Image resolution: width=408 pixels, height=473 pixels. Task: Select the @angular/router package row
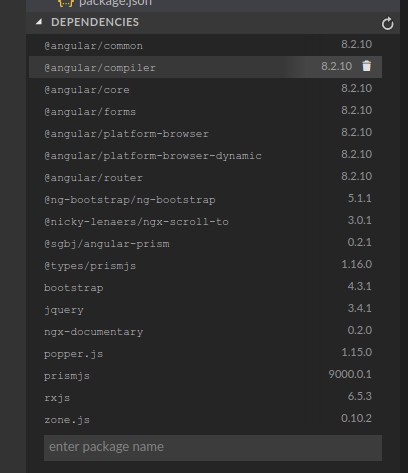(205, 177)
